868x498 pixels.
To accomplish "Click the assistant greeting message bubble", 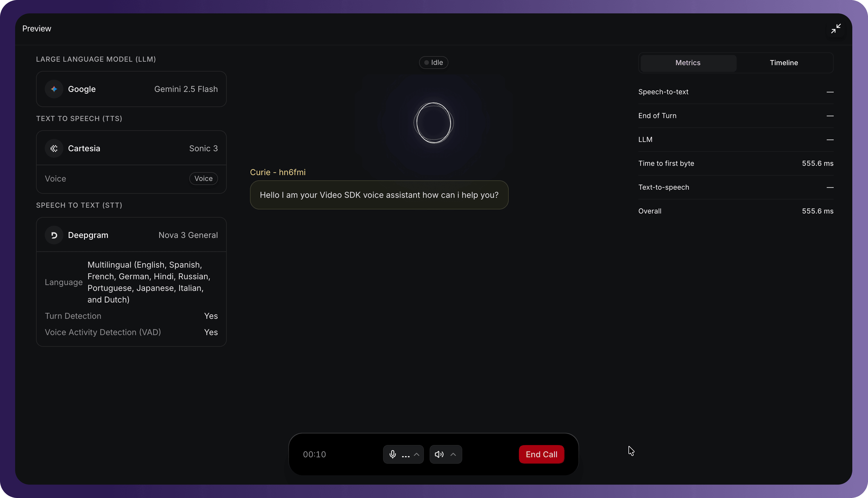I will point(379,195).
